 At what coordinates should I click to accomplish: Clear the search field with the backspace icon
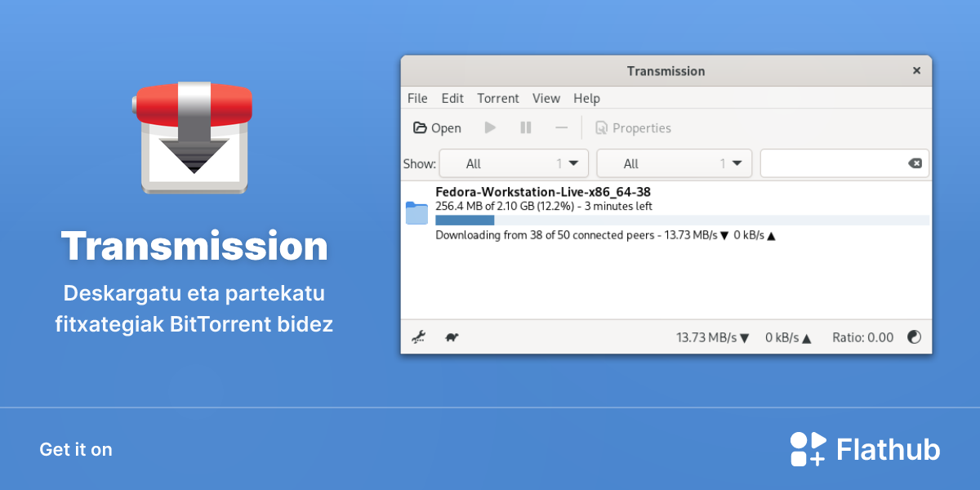pos(915,163)
